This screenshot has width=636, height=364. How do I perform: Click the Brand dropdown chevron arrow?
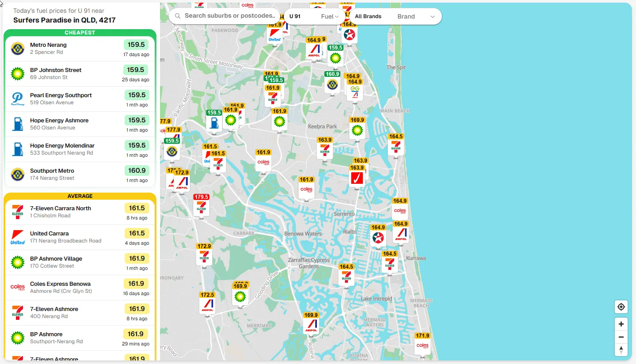click(433, 17)
